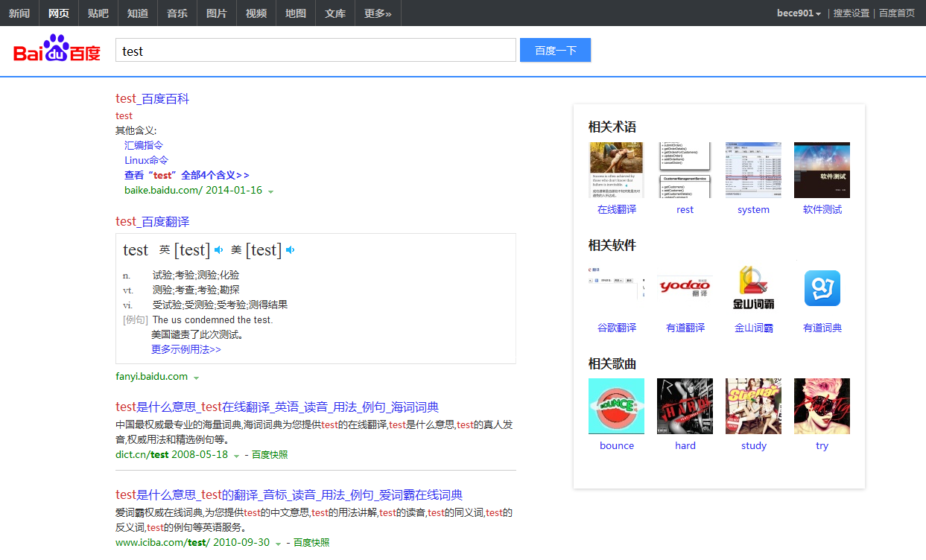Screen dimensions: 926x560
Task: Click into the search box containing test
Action: coord(316,51)
